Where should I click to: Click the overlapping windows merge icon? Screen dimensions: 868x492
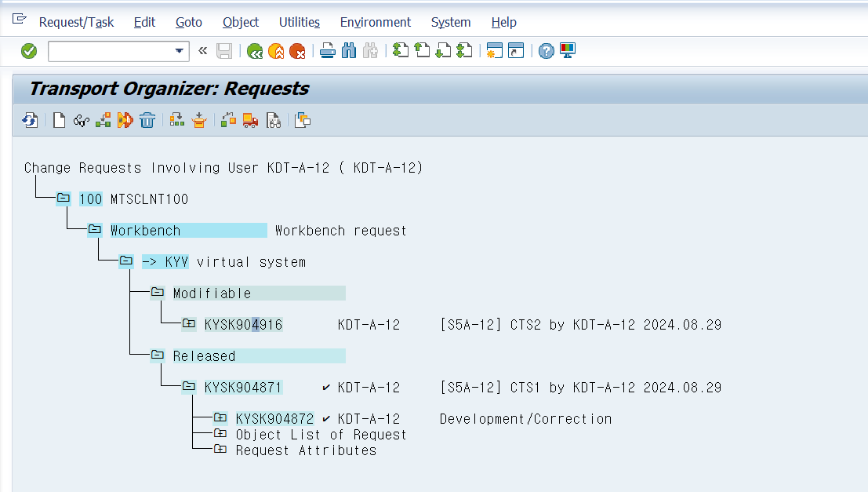(303, 120)
